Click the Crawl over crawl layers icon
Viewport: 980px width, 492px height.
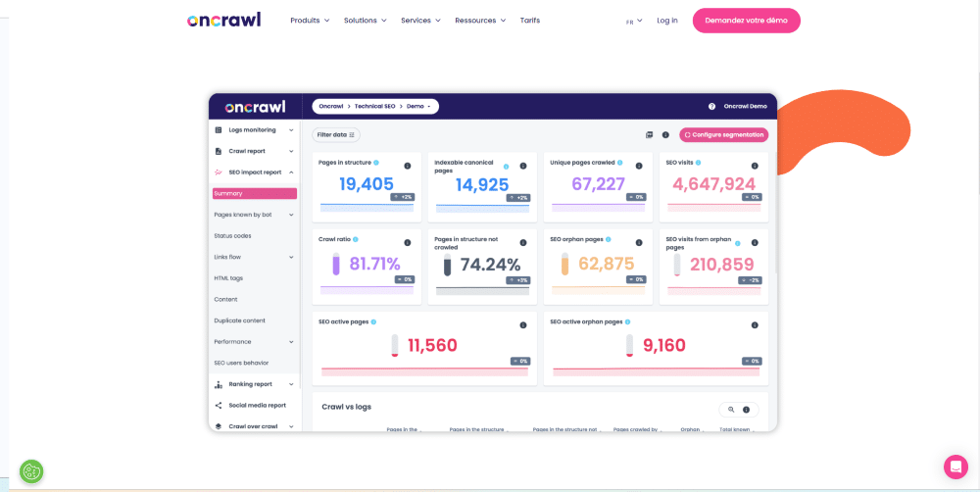[219, 426]
